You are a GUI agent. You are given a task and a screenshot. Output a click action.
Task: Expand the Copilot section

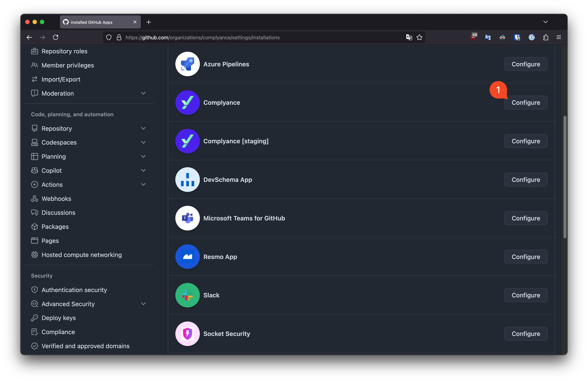143,170
